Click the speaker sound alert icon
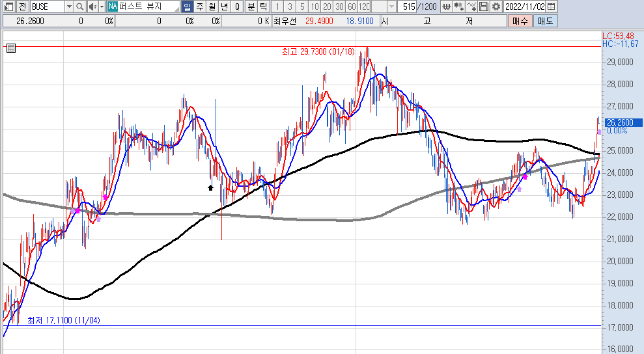644x354 pixels. point(92,7)
